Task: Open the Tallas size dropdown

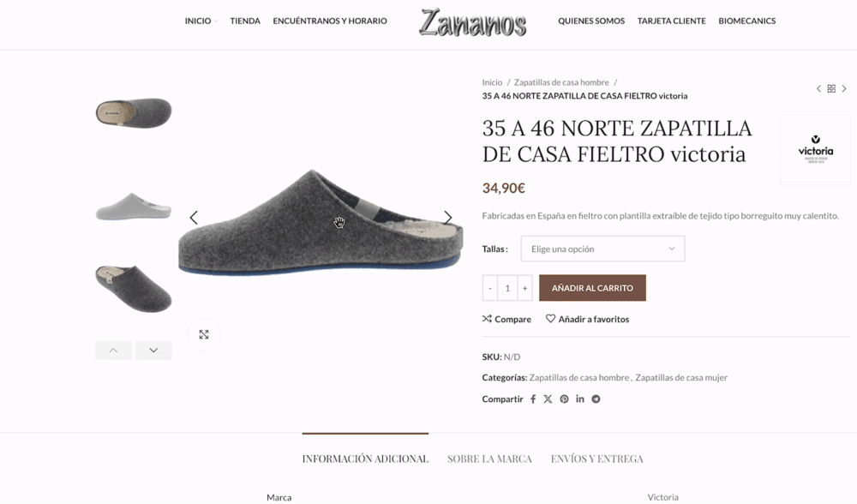Action: 602,249
